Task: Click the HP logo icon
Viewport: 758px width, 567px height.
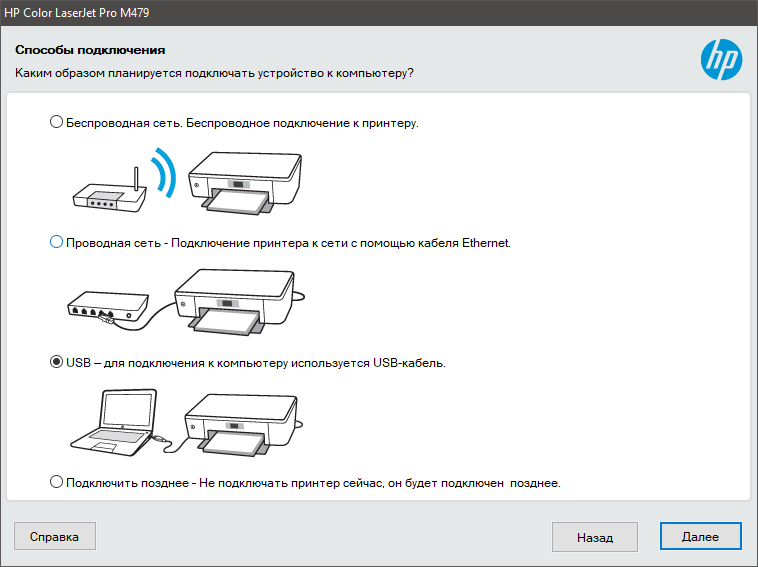Action: click(721, 59)
